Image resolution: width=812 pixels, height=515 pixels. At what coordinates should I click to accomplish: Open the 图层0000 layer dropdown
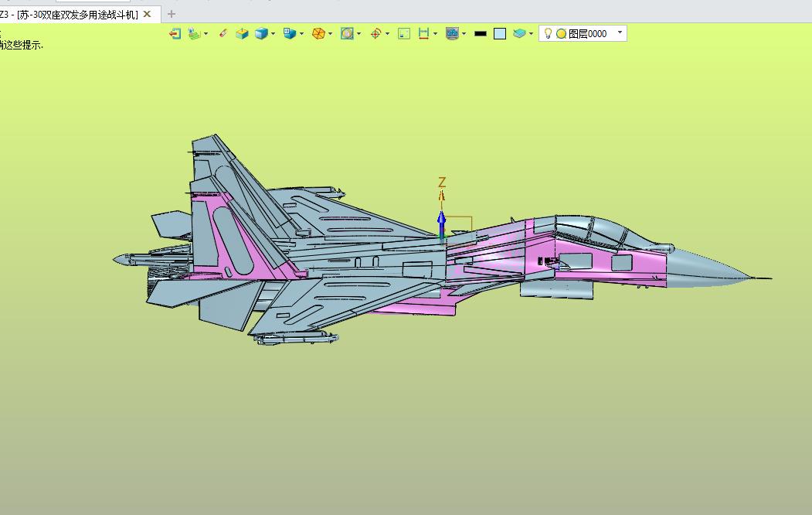[x=620, y=32]
